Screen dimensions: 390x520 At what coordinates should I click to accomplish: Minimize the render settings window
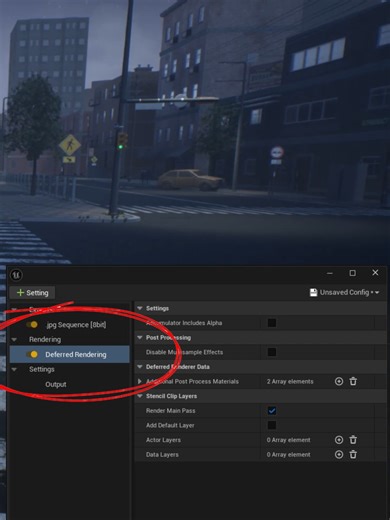click(330, 273)
